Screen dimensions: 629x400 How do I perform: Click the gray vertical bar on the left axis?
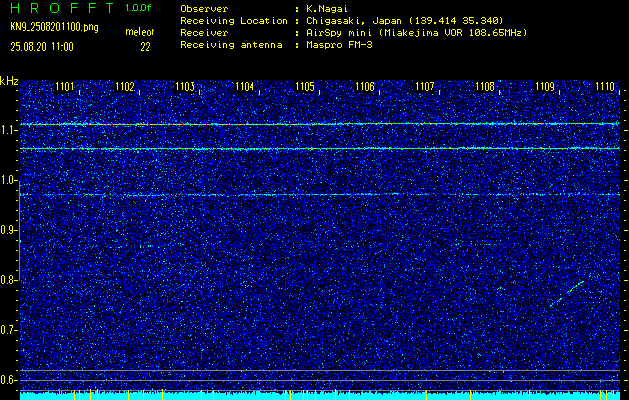tap(20, 230)
